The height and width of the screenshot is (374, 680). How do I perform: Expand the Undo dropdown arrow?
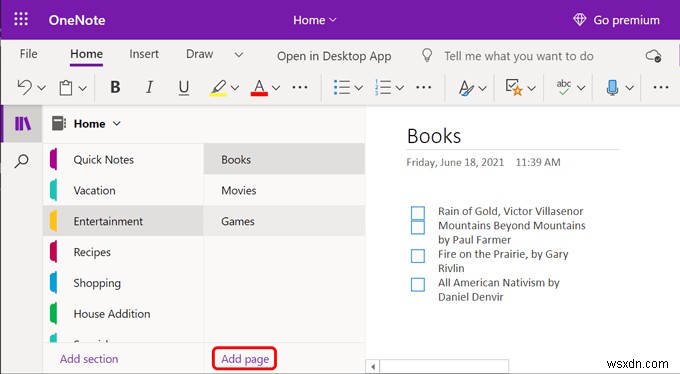[x=42, y=88]
